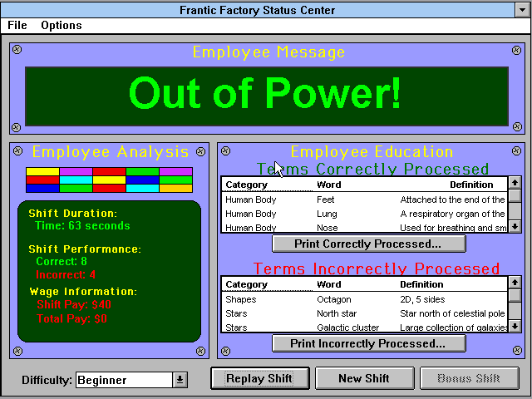The width and height of the screenshot is (532, 399).
Task: Expand the Difficulty dropdown arrow
Action: click(180, 380)
